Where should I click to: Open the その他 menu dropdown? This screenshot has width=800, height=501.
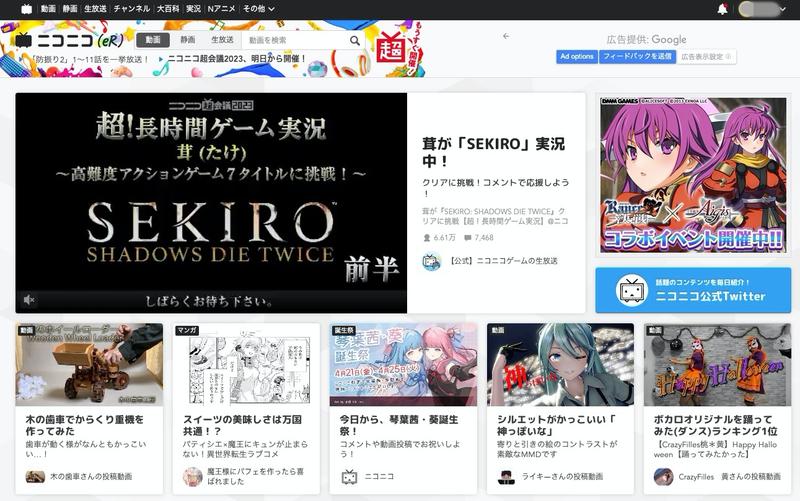259,9
